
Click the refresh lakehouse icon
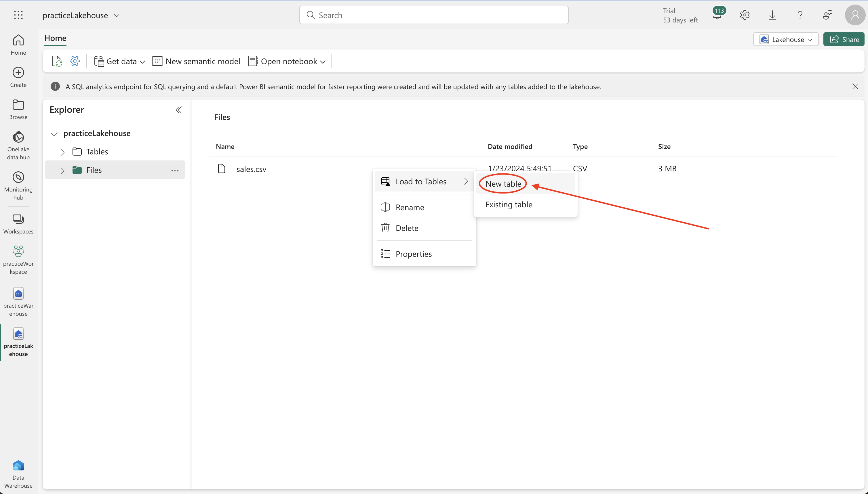pos(57,62)
